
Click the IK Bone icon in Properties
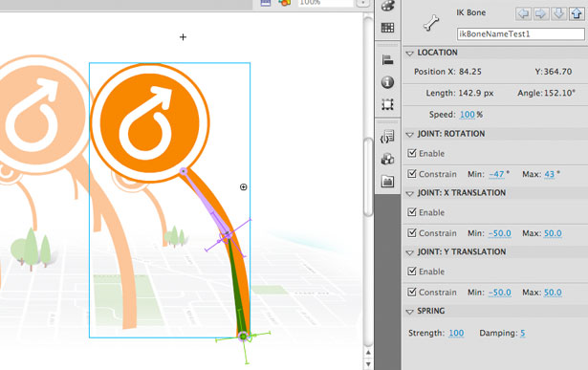[x=431, y=23]
